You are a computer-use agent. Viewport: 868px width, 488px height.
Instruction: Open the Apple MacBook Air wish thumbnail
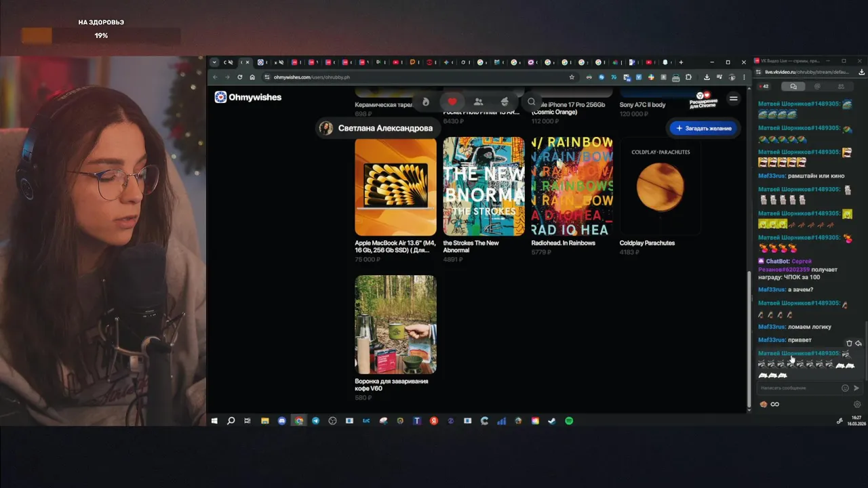395,186
